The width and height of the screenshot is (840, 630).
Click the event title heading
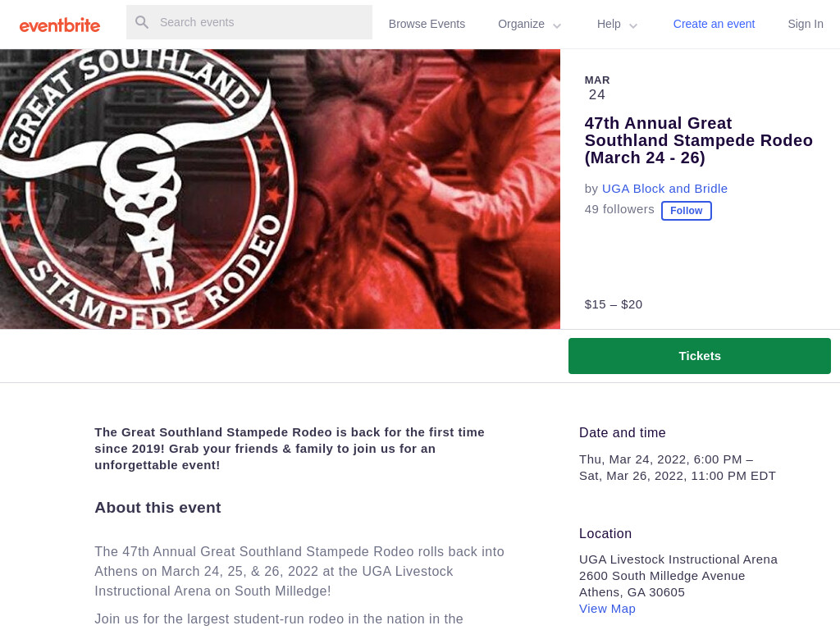tap(699, 140)
